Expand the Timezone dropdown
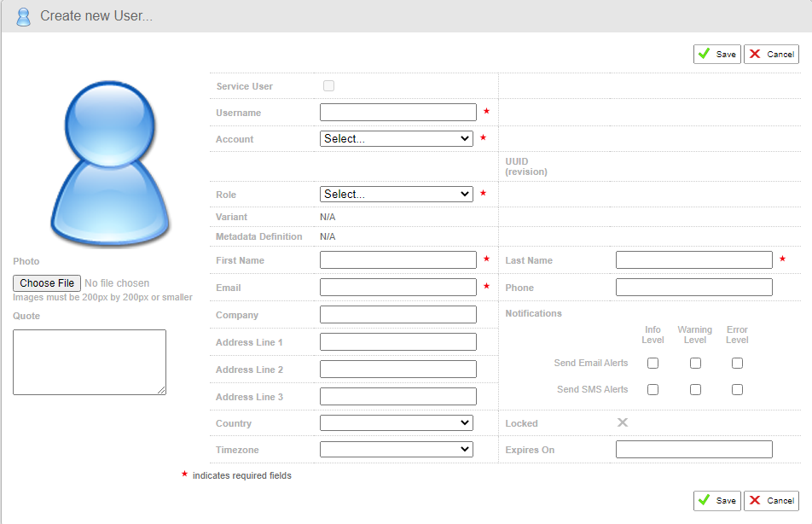The width and height of the screenshot is (812, 524). click(x=396, y=449)
